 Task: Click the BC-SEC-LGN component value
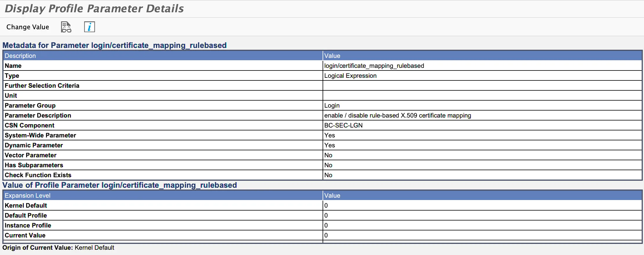tap(343, 125)
